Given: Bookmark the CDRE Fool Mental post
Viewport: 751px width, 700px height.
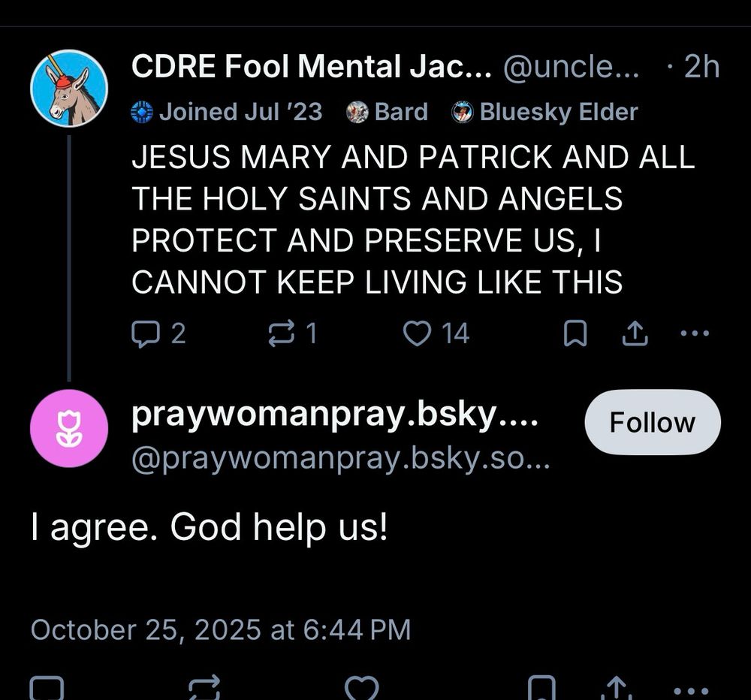Looking at the screenshot, I should [x=575, y=333].
